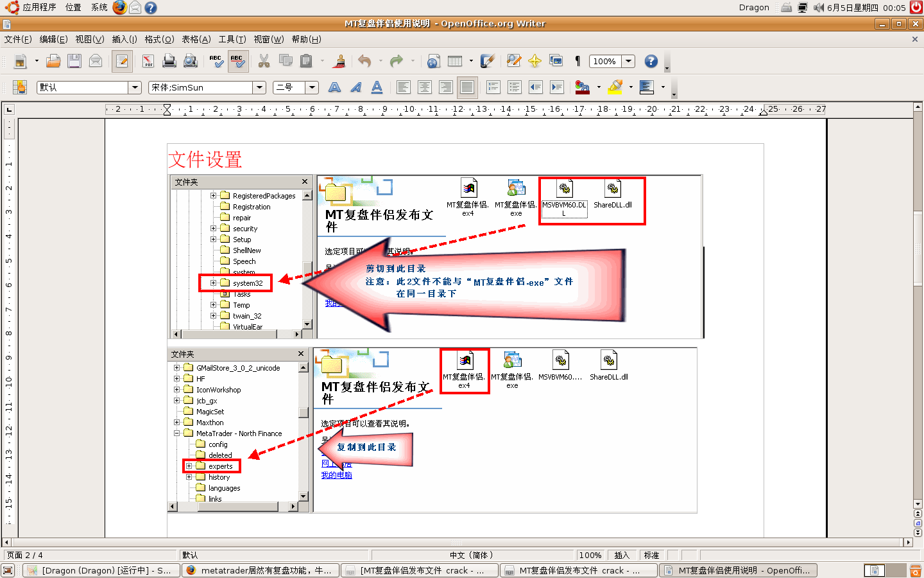Open Styles and Formatting window
924x578 pixels.
(x=21, y=87)
